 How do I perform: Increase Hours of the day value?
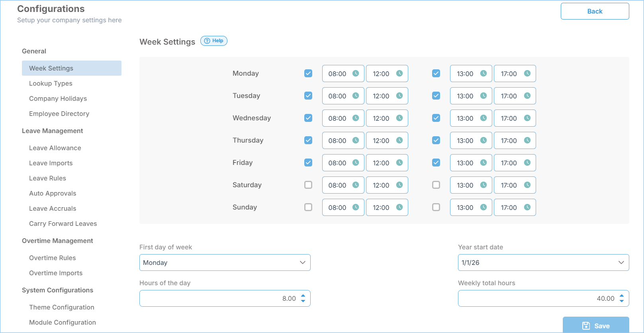(303, 296)
